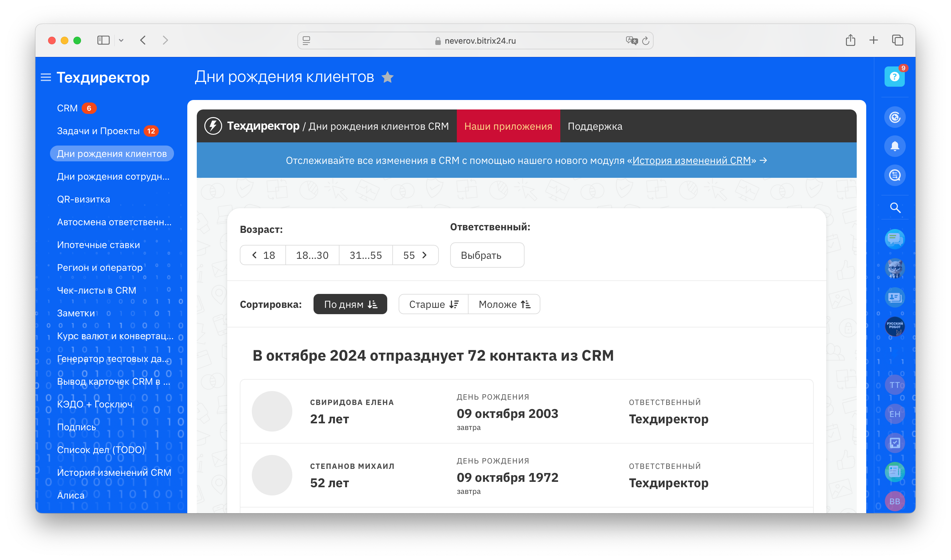Click the notifications bell icon
The width and height of the screenshot is (951, 560).
[x=894, y=146]
